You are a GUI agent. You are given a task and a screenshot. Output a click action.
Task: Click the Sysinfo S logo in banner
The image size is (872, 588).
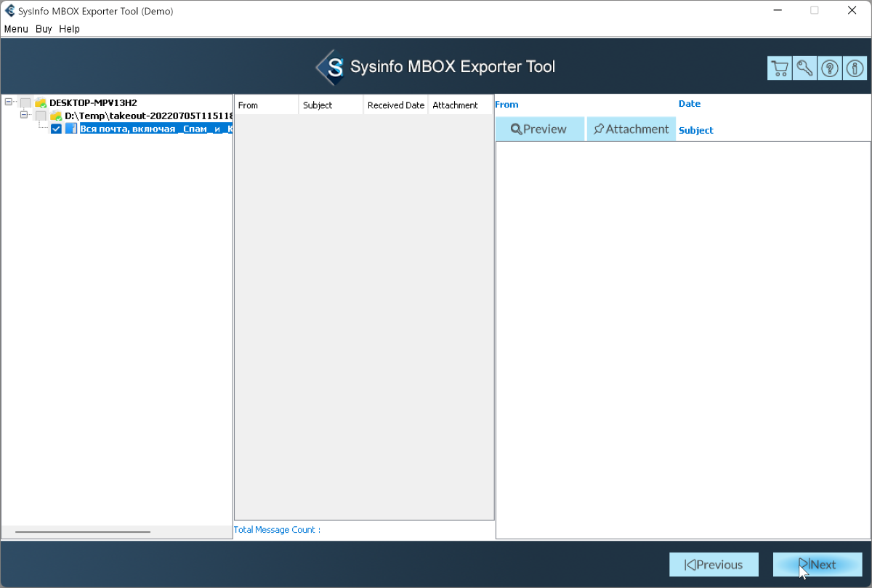click(330, 68)
